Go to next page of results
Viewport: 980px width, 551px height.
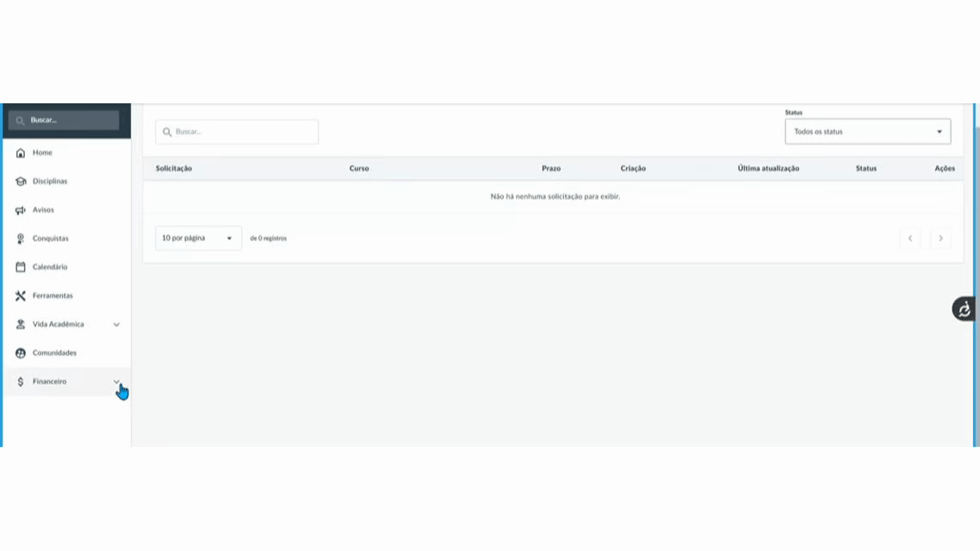pyautogui.click(x=940, y=238)
